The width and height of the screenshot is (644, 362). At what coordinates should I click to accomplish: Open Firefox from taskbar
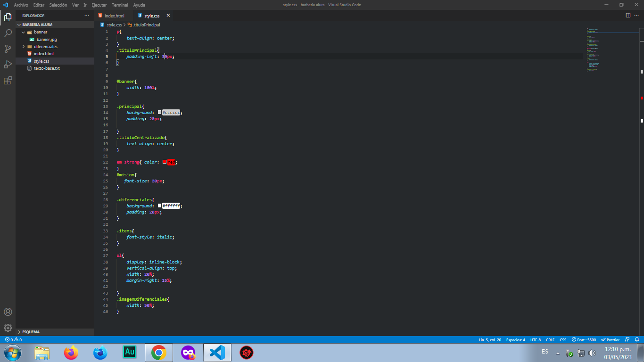coord(71,353)
